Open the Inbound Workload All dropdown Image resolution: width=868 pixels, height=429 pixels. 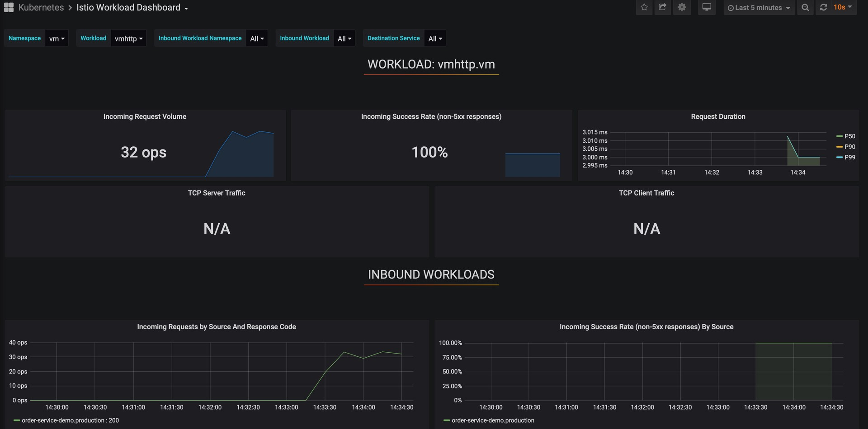(344, 38)
